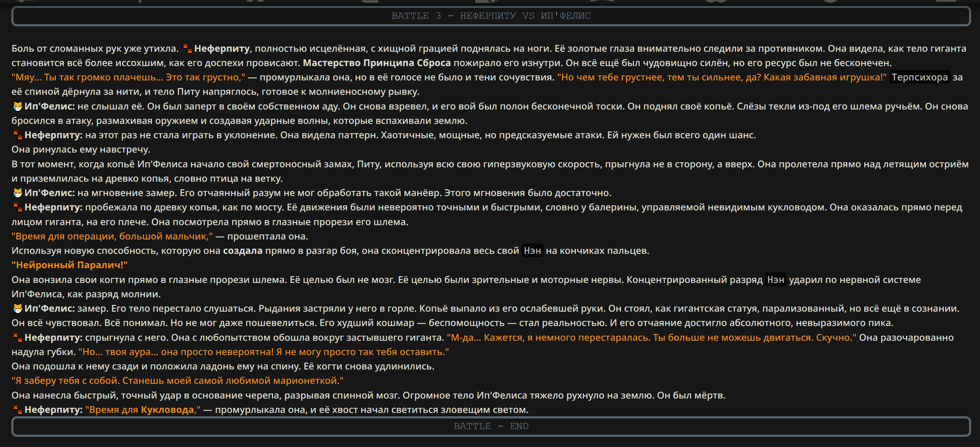The height and width of the screenshot is (447, 980).
Task: Click the sentence "Он был мёртв."
Action: tap(691, 395)
